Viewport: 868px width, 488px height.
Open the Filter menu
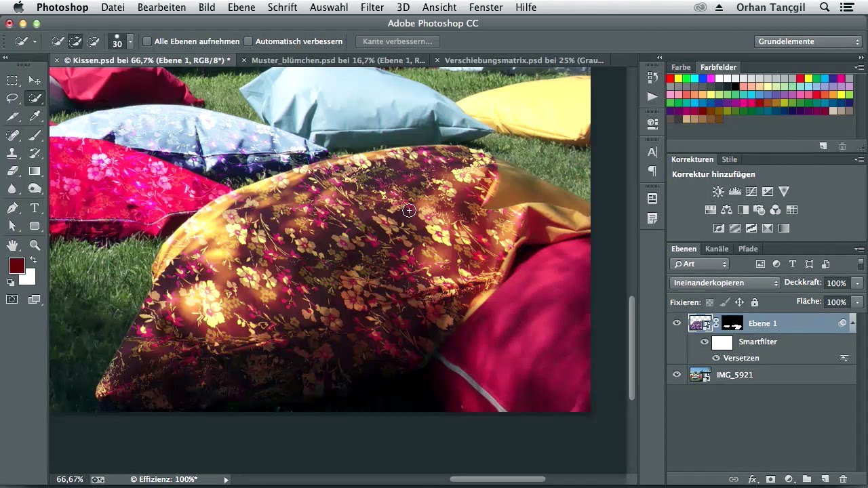click(x=372, y=7)
